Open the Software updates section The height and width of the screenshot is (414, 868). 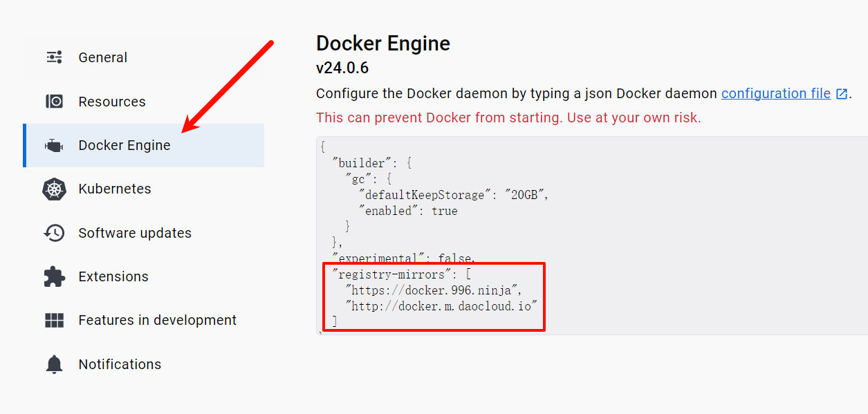(133, 233)
